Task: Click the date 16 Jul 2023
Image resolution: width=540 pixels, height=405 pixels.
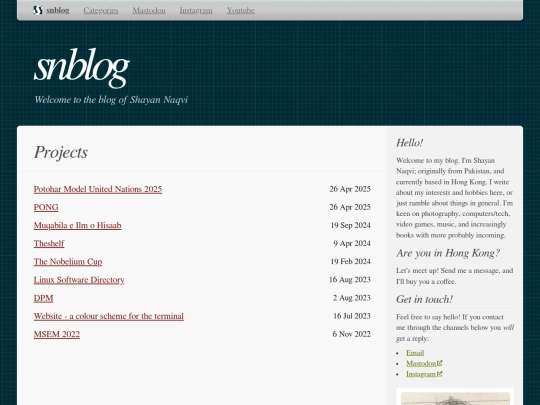Action: pos(352,316)
